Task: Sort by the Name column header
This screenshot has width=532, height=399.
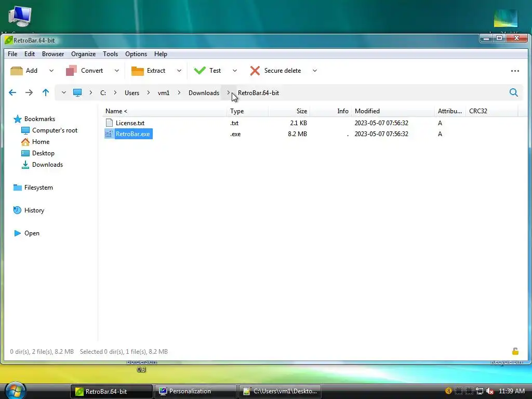Action: (x=116, y=111)
